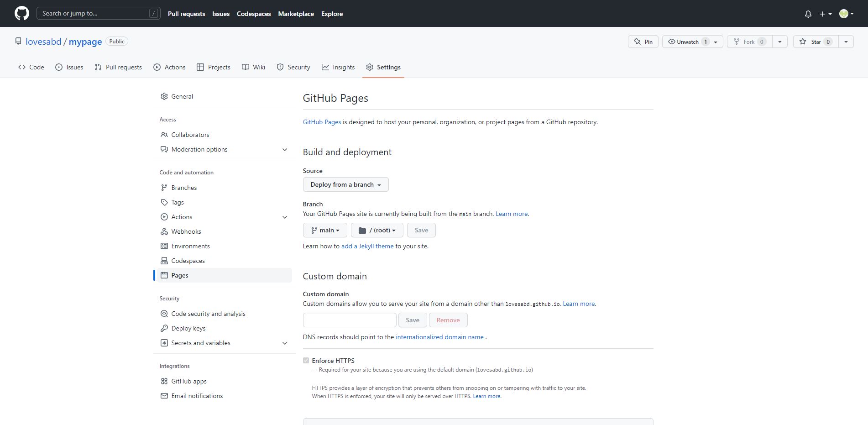Open the user avatar menu
868x425 pixels.
[847, 14]
